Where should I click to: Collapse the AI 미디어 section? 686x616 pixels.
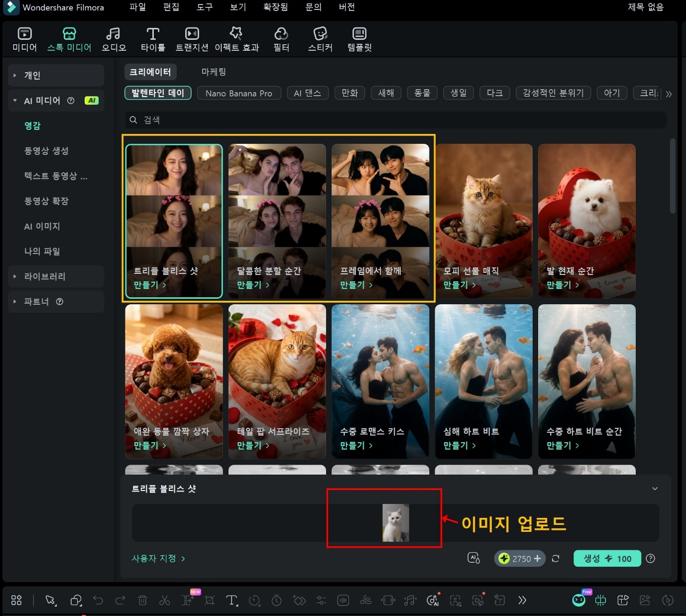coord(15,101)
